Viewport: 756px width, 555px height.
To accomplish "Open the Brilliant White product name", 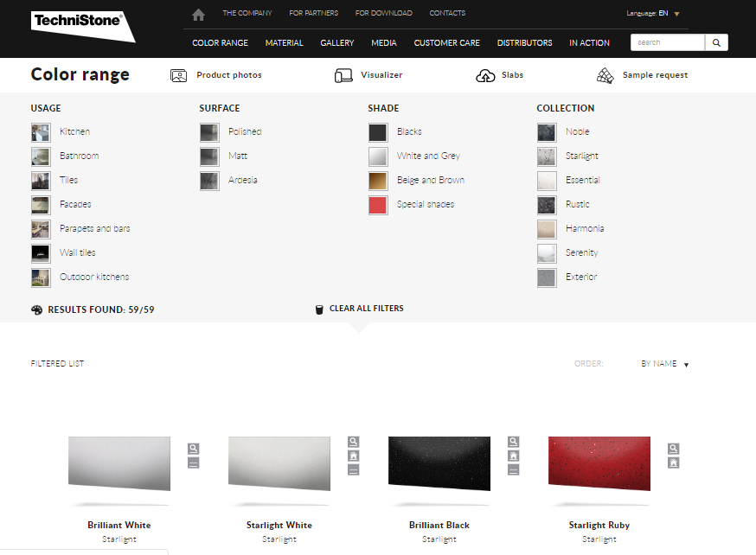I will [119, 525].
